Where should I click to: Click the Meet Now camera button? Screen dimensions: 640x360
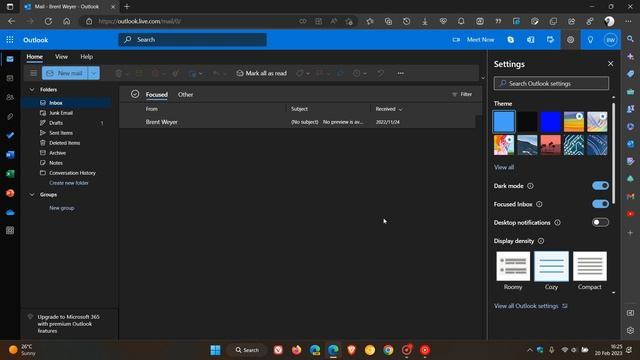[473, 40]
